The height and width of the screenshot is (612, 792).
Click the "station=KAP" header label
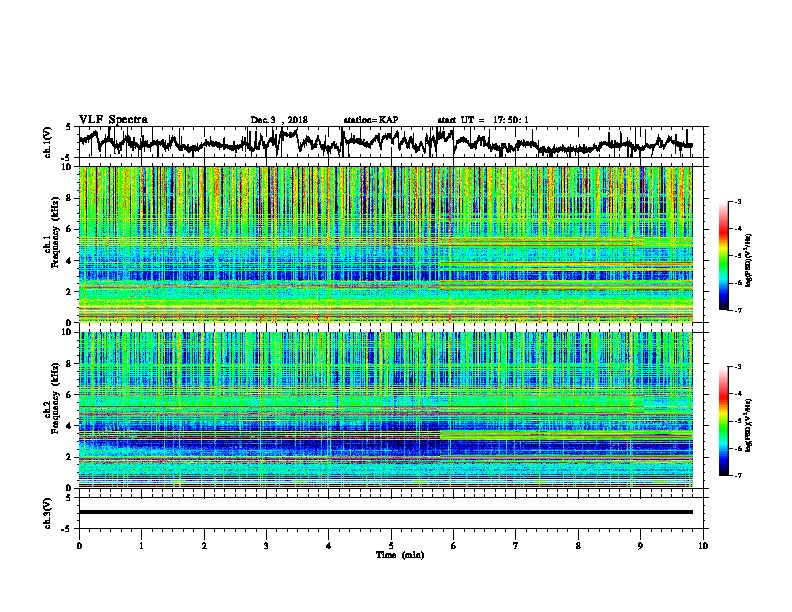point(371,120)
